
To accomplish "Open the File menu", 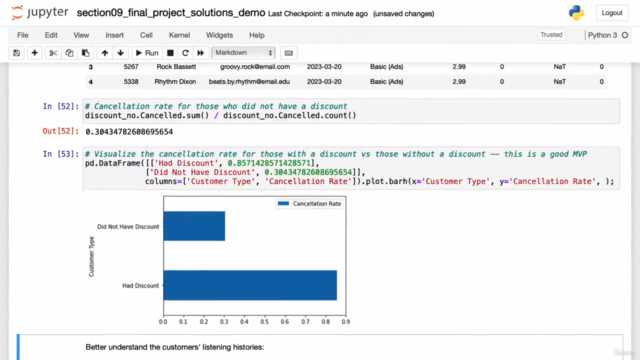I will coord(23,35).
